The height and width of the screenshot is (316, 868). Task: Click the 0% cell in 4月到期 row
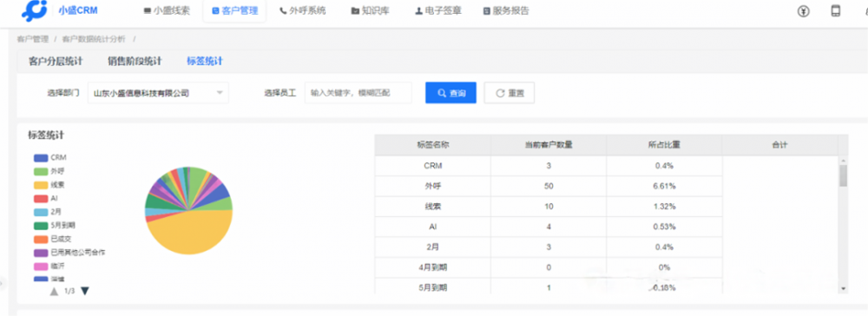664,268
